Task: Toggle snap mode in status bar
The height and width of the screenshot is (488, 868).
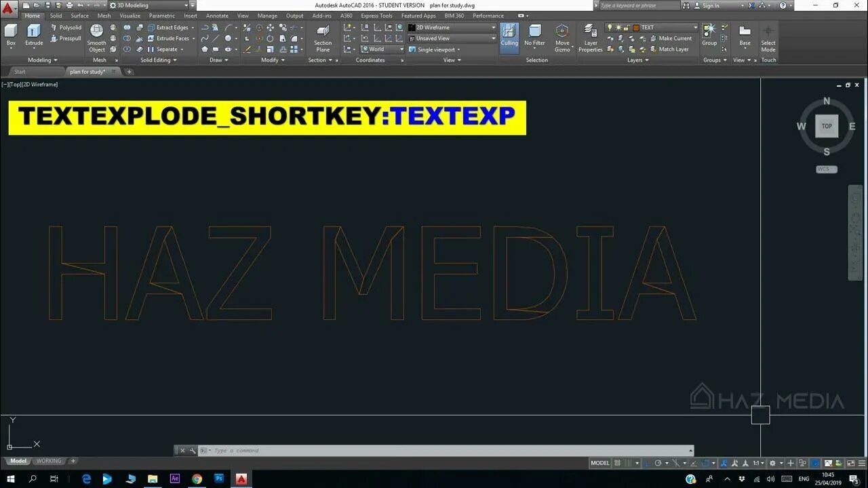Action: 630,463
